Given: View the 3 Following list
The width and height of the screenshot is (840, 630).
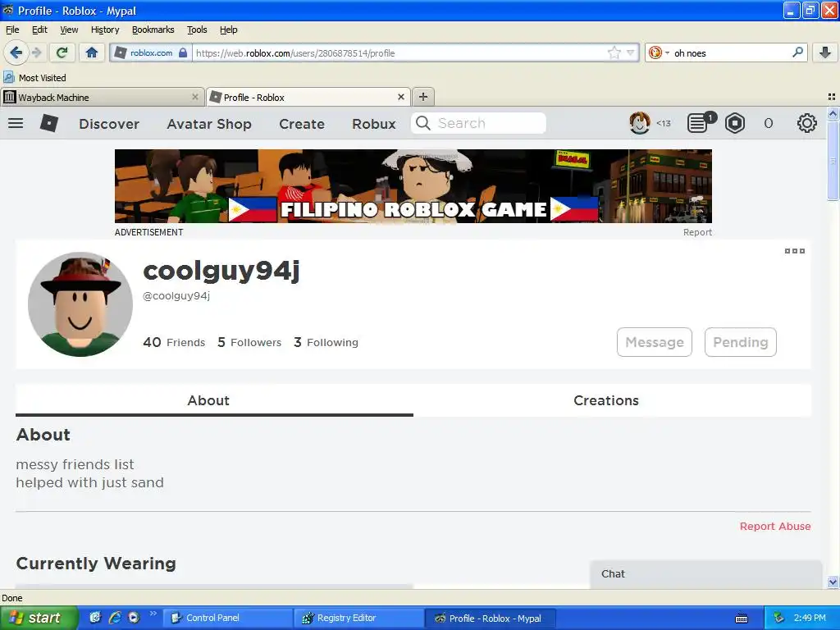Looking at the screenshot, I should (326, 342).
